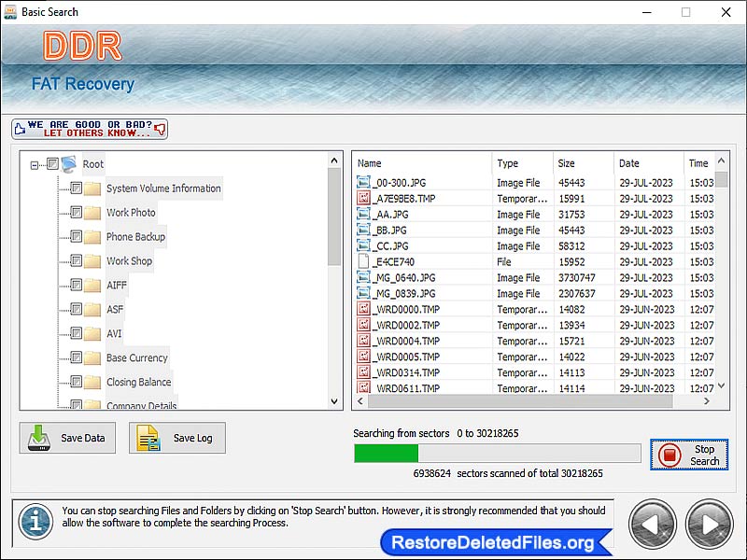The image size is (747, 560).
Task: Click the back navigation arrow button
Action: 652,525
